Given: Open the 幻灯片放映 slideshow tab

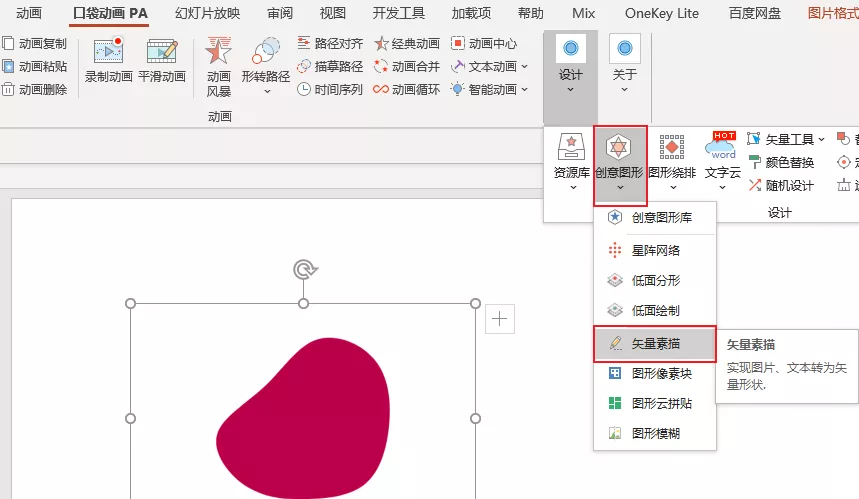Looking at the screenshot, I should coord(208,13).
